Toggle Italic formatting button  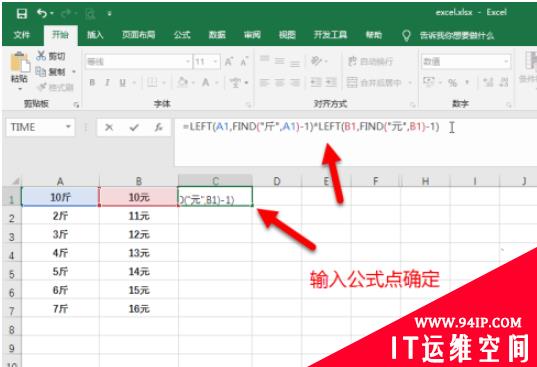coord(108,83)
